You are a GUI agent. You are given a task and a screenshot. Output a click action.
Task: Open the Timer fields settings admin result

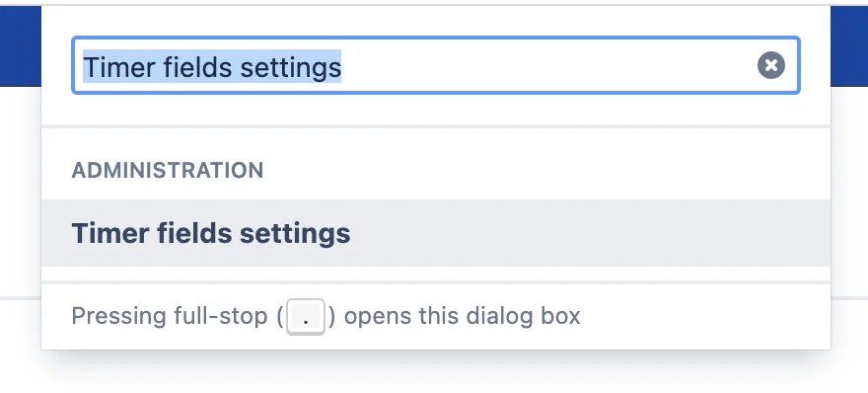436,233
